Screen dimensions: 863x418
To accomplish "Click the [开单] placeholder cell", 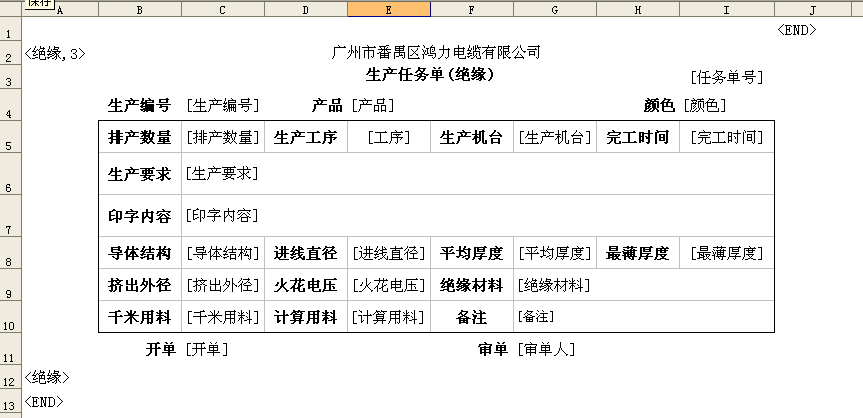I will point(206,349).
